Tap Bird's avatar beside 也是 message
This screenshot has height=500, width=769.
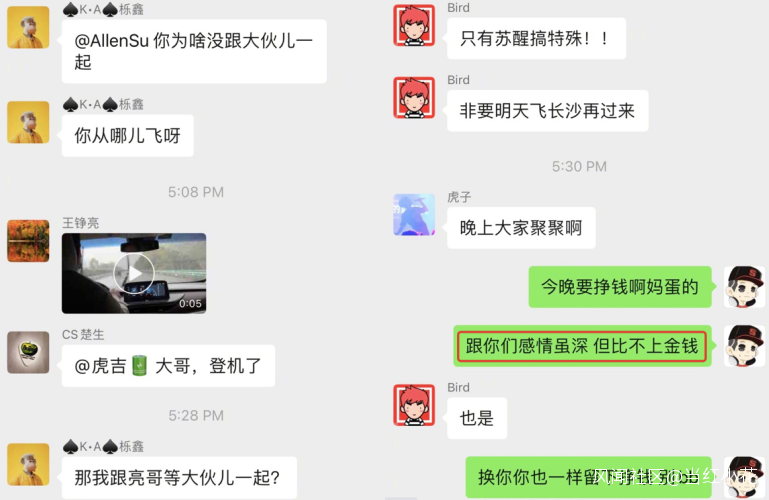pyautogui.click(x=414, y=405)
